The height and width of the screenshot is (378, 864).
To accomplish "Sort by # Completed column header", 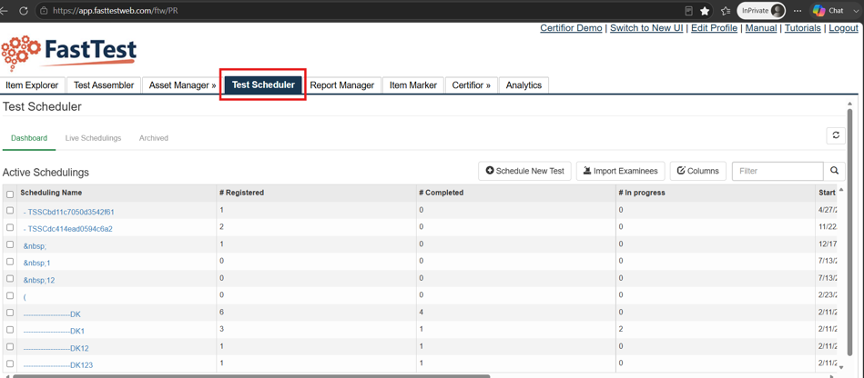I will [441, 193].
